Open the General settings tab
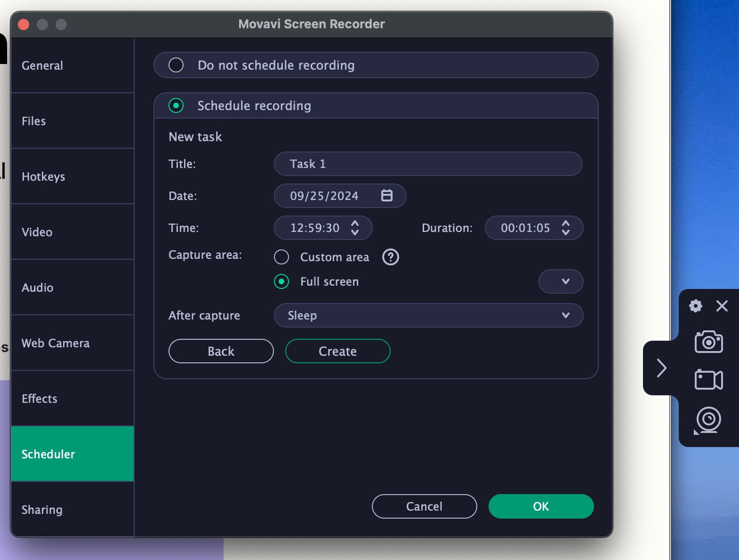The image size is (739, 560). (x=72, y=65)
